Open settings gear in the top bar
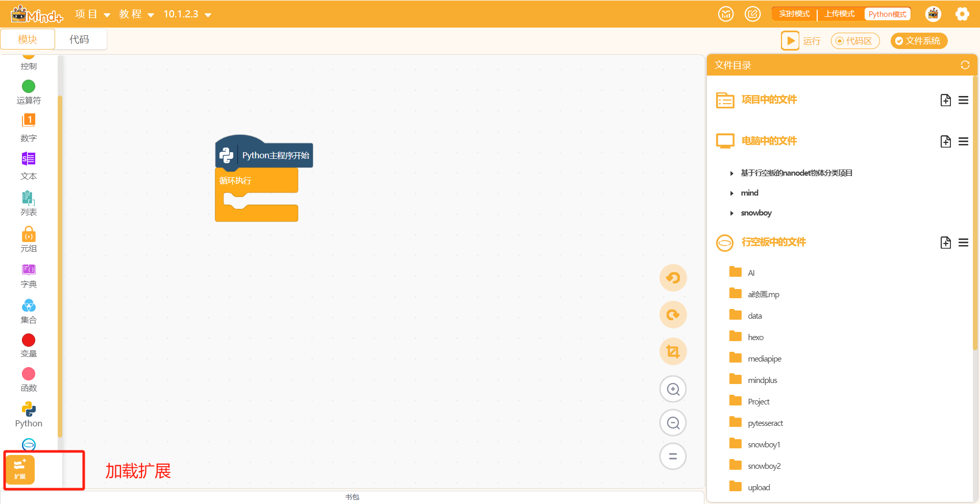 point(962,14)
